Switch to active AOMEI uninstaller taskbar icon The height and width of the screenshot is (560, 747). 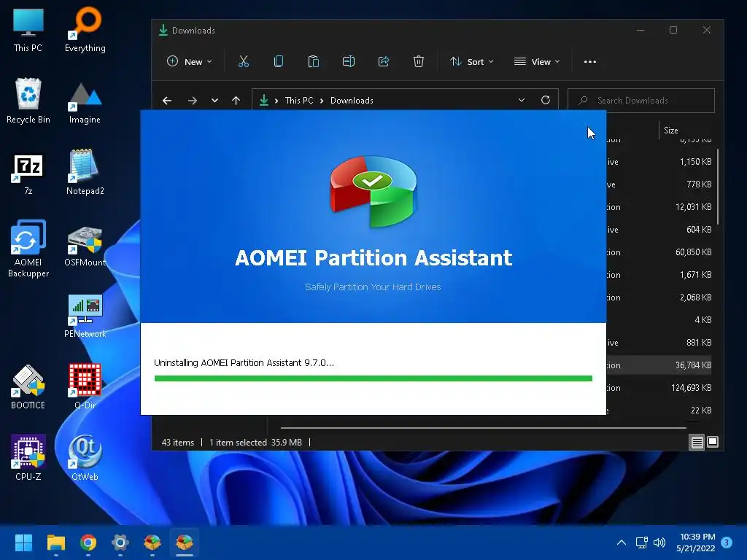coord(185,542)
